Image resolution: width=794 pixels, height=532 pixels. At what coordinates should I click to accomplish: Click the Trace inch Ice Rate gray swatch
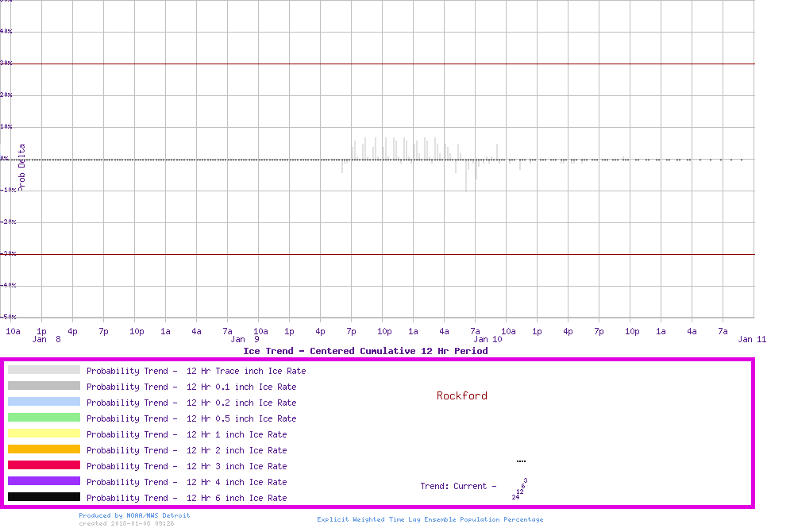click(44, 370)
